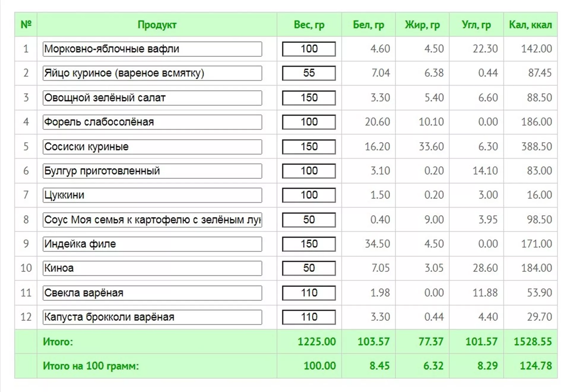Click the Соус Моя семья product field
Screen dimensions: 570x392
(152, 220)
